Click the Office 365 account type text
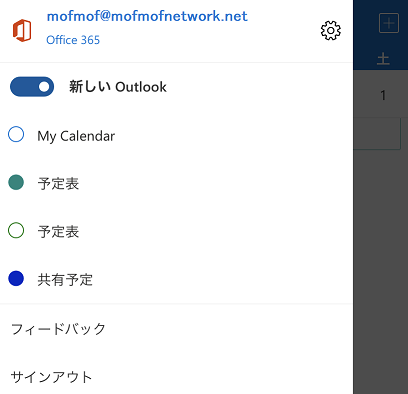 [73, 40]
